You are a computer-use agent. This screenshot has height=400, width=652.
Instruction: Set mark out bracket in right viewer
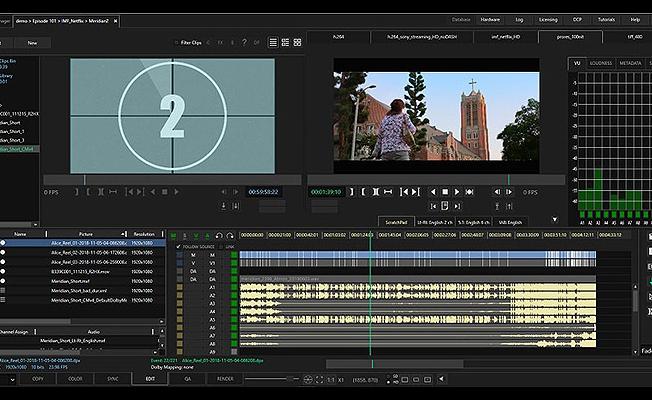point(352,192)
